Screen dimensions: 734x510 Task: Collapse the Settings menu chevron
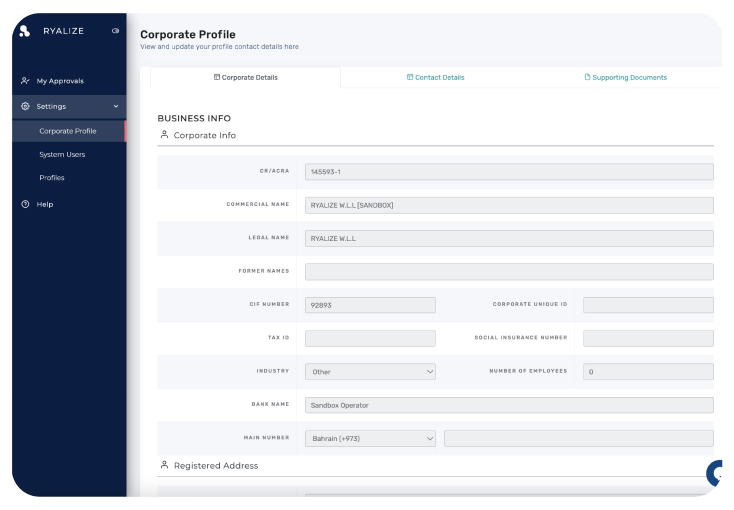116,106
